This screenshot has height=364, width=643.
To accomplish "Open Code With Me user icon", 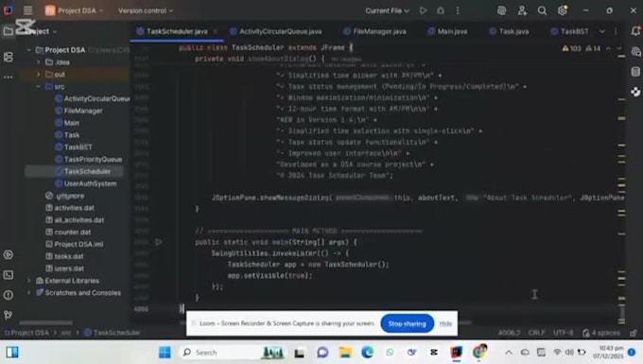I will click(522, 10).
